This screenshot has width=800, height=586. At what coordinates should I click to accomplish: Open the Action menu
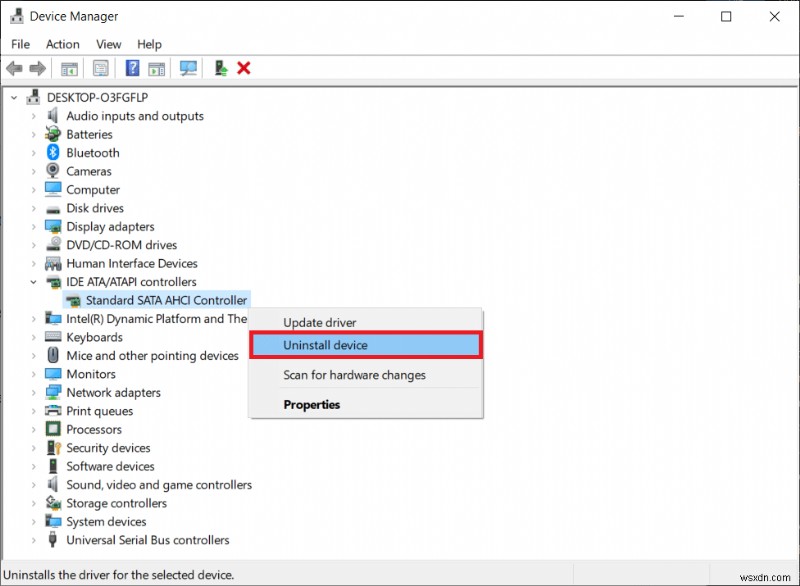point(62,44)
